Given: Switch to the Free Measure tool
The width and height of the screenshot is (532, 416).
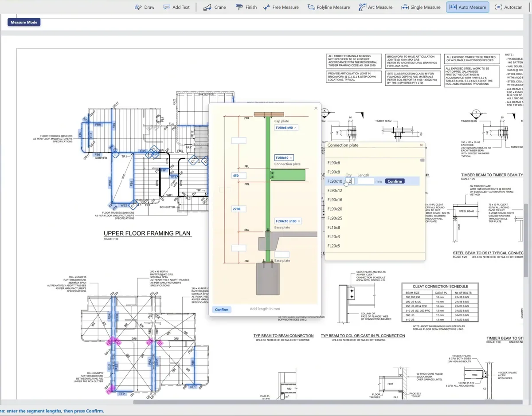Looking at the screenshot, I should click(x=281, y=7).
